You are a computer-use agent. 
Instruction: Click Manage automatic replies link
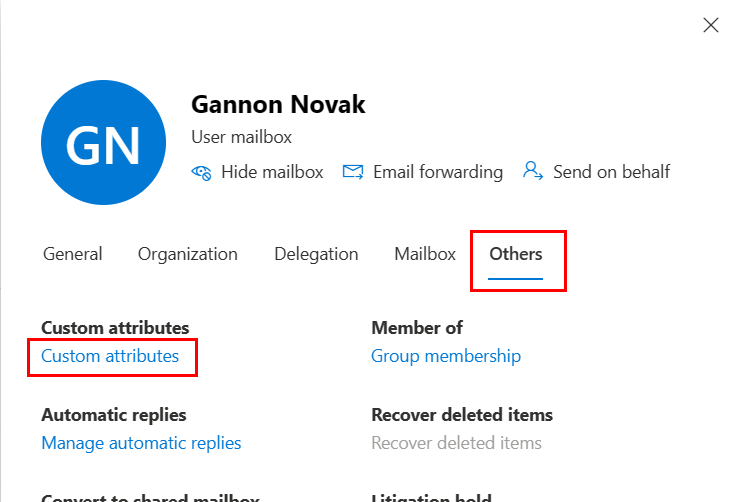(x=141, y=443)
